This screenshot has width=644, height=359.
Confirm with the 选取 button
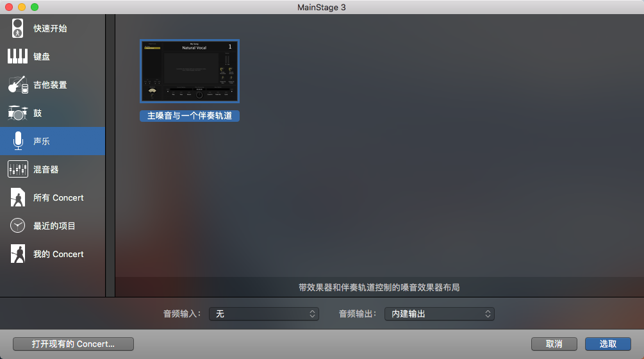click(x=608, y=344)
